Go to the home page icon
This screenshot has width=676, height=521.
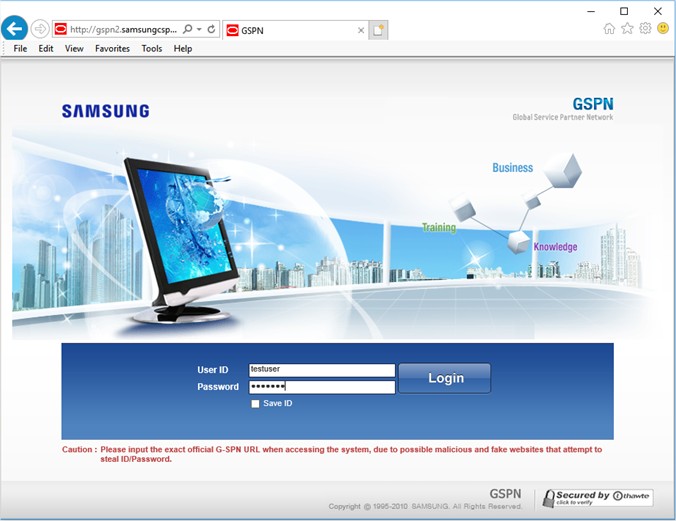click(x=609, y=28)
